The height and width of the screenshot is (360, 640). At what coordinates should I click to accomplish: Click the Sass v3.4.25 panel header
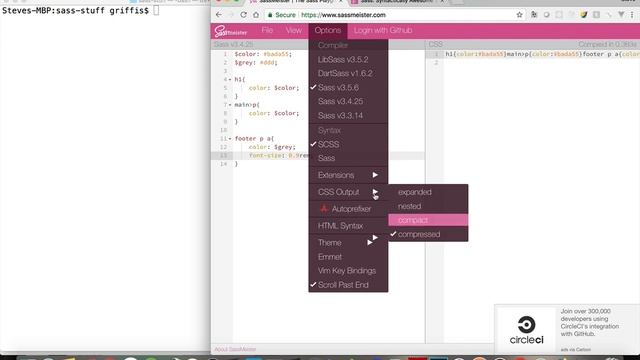[x=233, y=44]
